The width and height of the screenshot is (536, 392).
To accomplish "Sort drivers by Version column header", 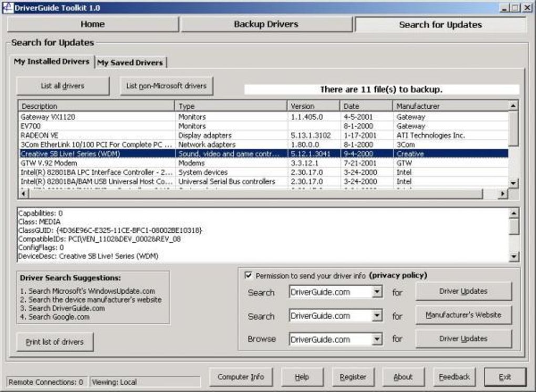I will tap(314, 106).
